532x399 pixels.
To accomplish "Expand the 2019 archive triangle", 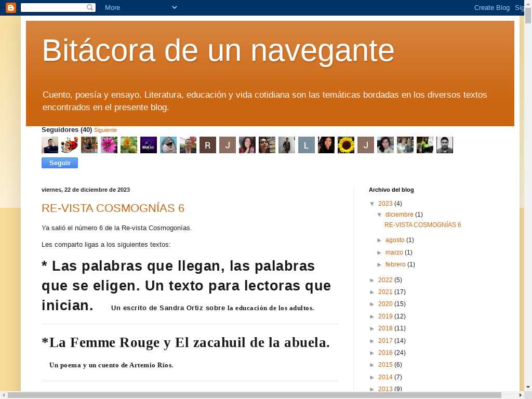I will coord(372,316).
